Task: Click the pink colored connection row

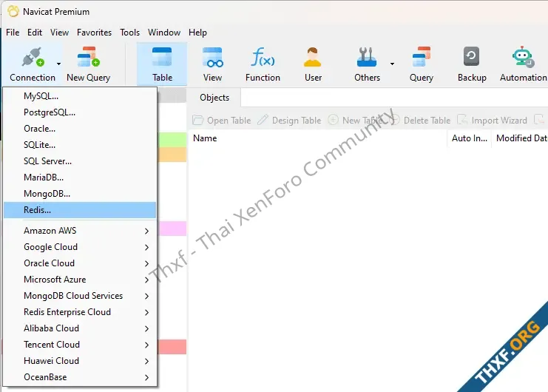Action: 172,229
